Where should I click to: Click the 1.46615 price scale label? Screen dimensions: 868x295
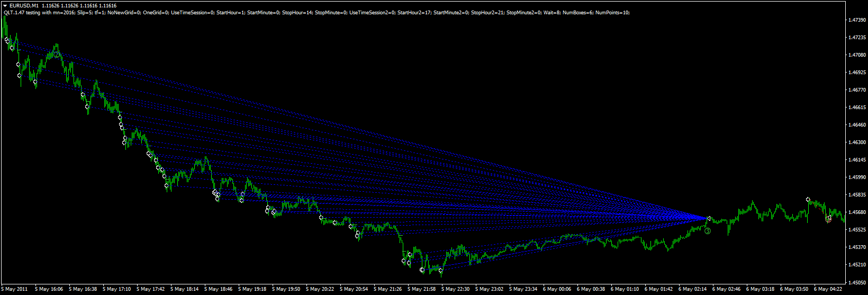(x=857, y=108)
